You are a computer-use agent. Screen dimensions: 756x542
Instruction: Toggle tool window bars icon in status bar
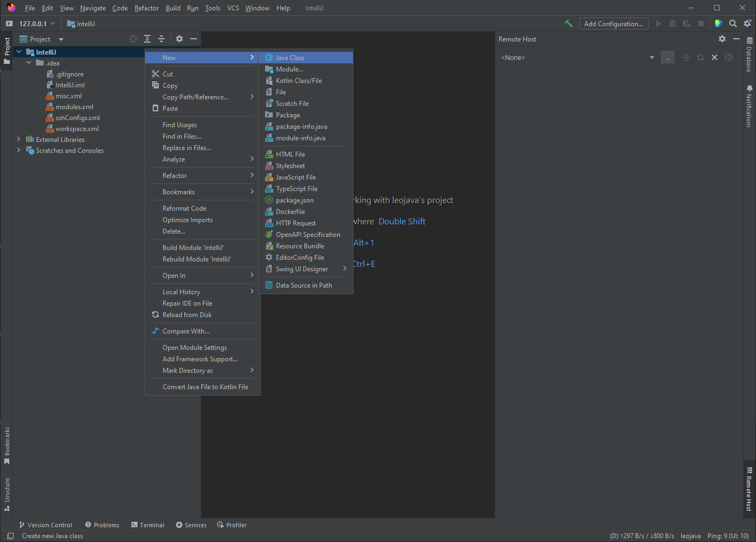pos(10,536)
